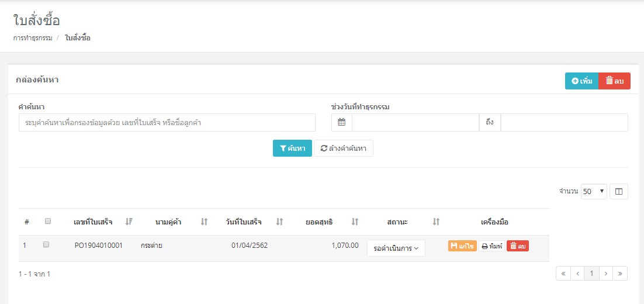
Task: Focus the end date field after ถึง
Action: pos(565,122)
